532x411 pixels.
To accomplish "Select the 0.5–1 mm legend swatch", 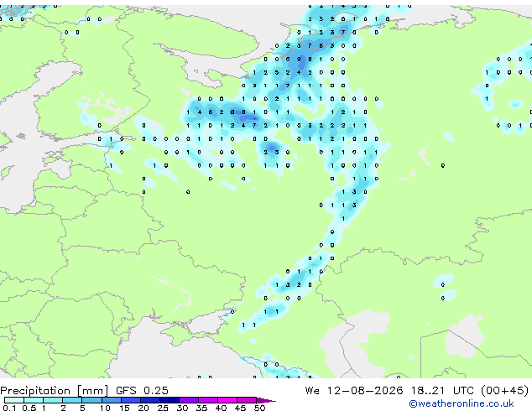I will click(34, 400).
